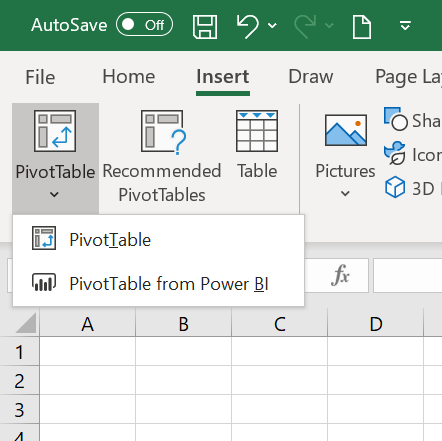Open the Shapes gallery
This screenshot has height=441, width=442.
coord(413,120)
